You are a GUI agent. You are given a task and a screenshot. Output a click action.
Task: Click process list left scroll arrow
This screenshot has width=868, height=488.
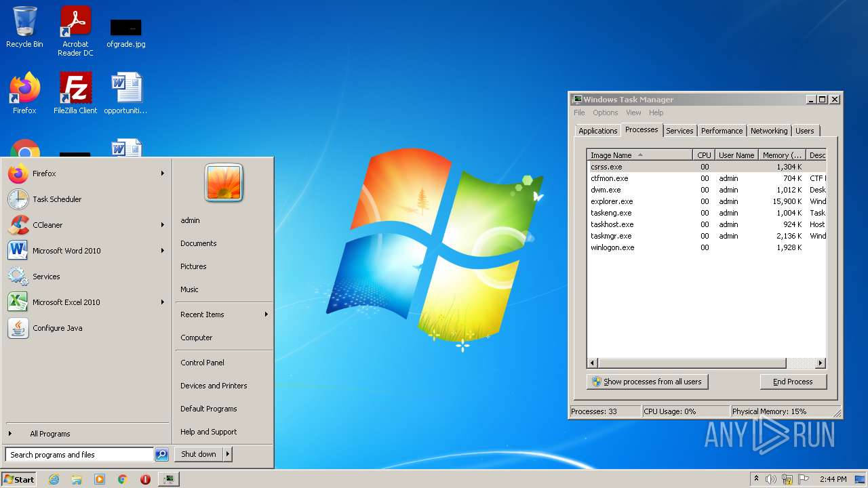593,363
